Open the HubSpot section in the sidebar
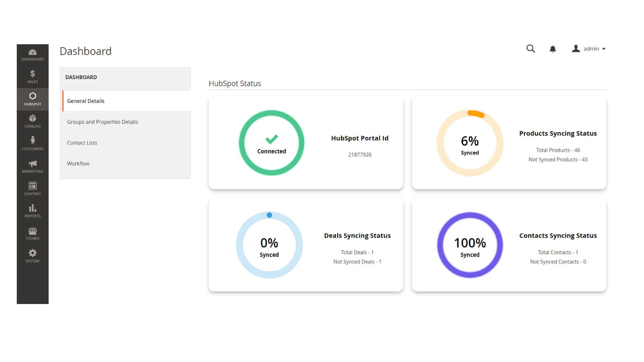 pos(32,99)
